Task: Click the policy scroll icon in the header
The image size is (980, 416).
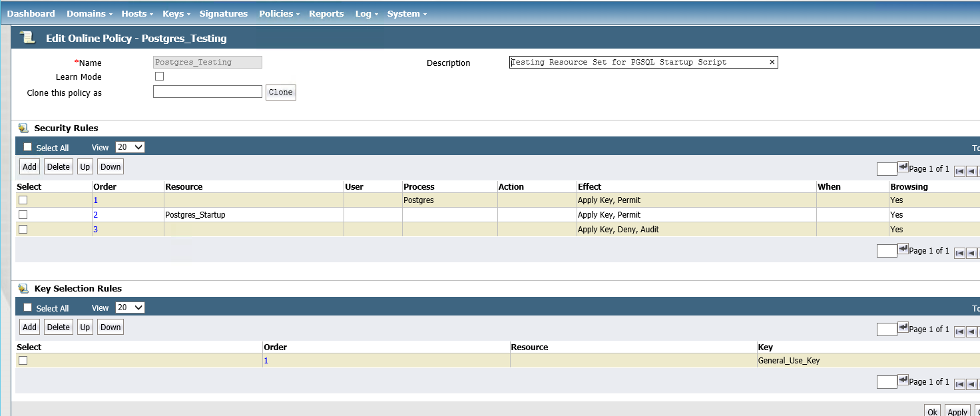Action: (27, 38)
